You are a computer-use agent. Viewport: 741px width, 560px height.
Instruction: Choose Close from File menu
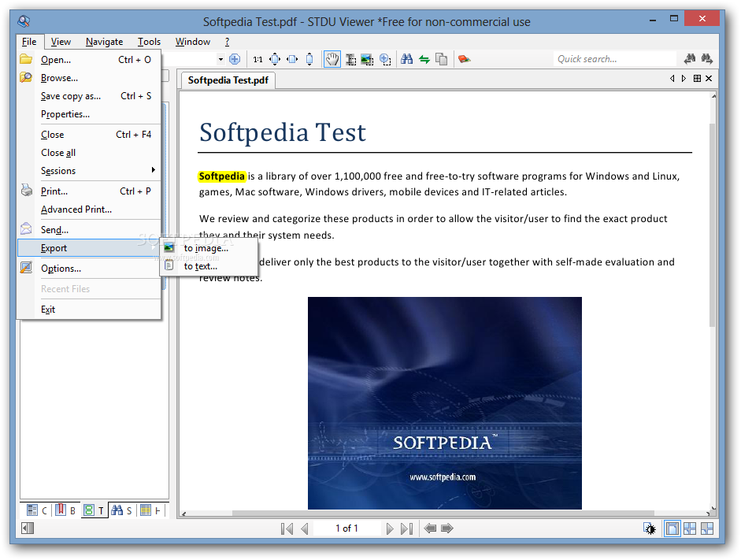pyautogui.click(x=89, y=134)
